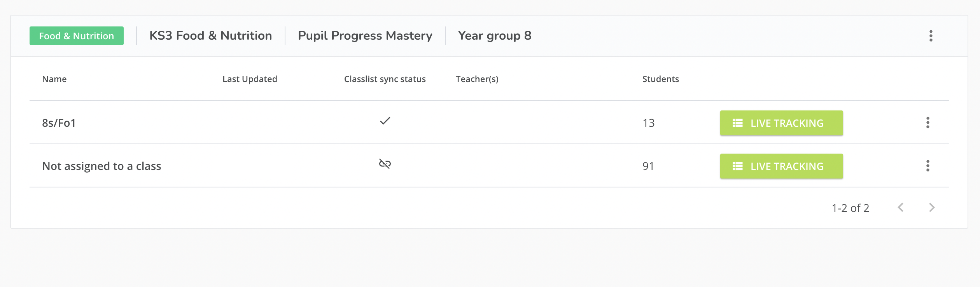Select Pupil Progress Mastery heading
The height and width of the screenshot is (287, 980).
pos(365,36)
